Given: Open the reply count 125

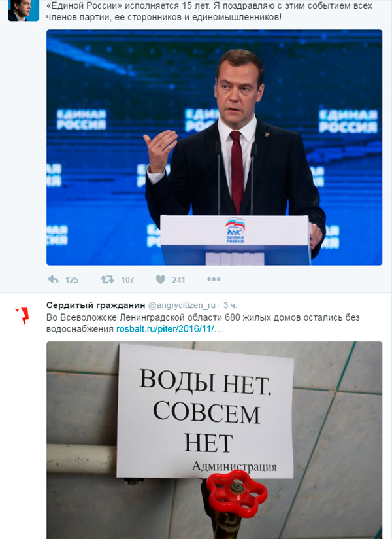Looking at the screenshot, I should [72, 280].
